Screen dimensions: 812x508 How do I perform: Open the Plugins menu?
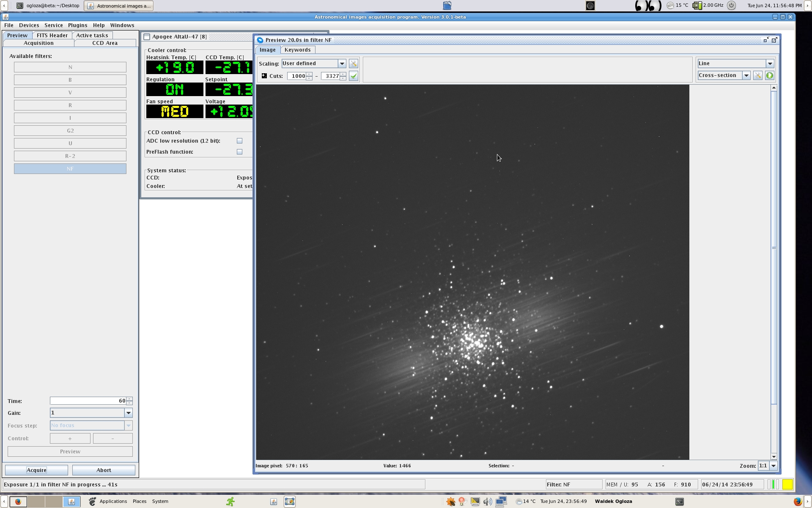click(77, 25)
